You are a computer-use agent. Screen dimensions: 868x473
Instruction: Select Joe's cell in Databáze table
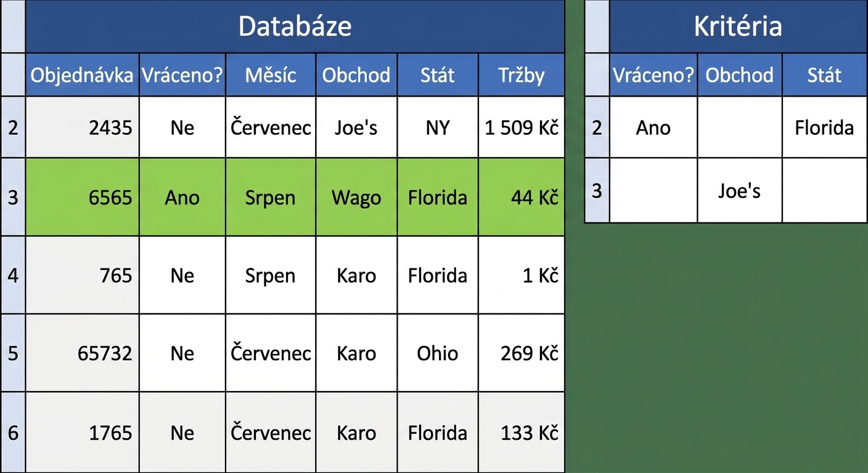(356, 127)
